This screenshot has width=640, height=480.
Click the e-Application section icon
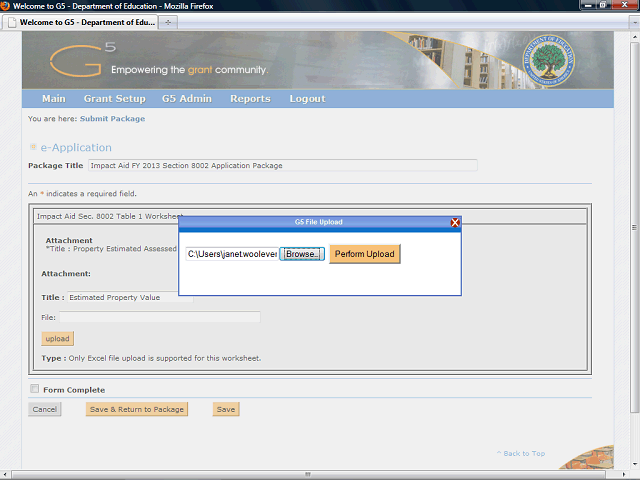[33, 147]
